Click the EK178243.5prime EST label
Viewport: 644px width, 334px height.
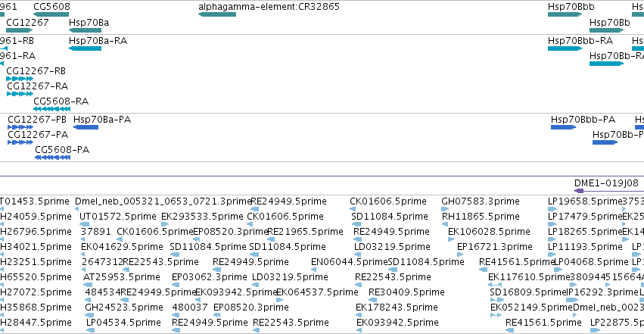click(x=397, y=307)
